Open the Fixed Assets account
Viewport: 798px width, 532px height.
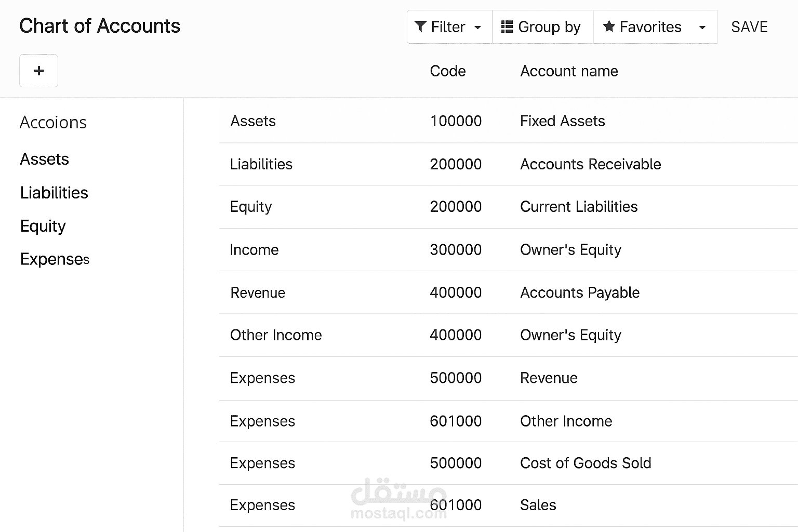563,121
